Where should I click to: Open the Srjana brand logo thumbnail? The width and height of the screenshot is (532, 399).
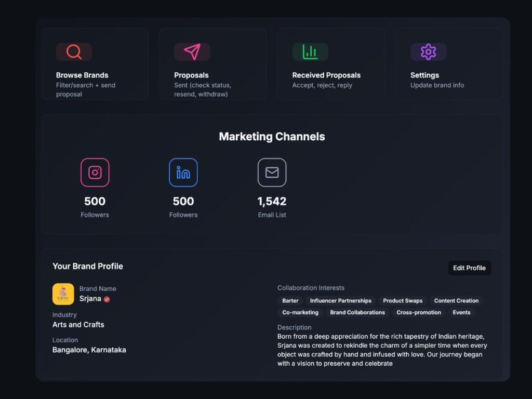(x=63, y=294)
